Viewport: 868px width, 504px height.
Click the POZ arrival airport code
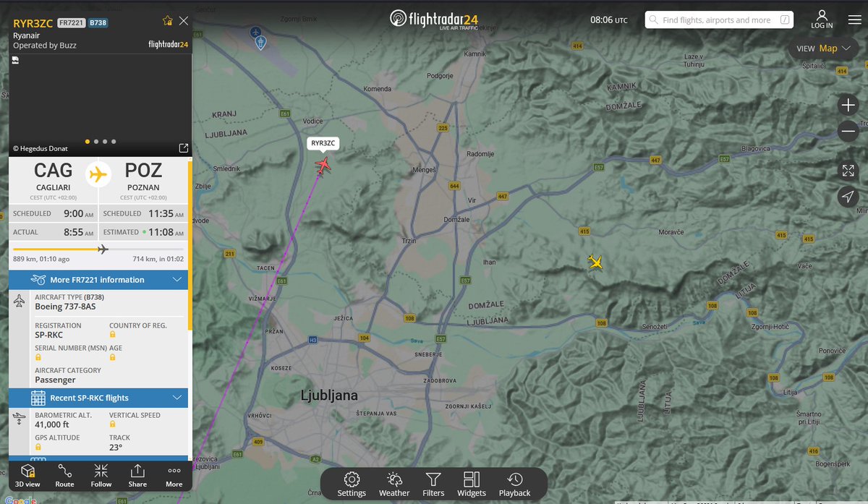point(143,171)
